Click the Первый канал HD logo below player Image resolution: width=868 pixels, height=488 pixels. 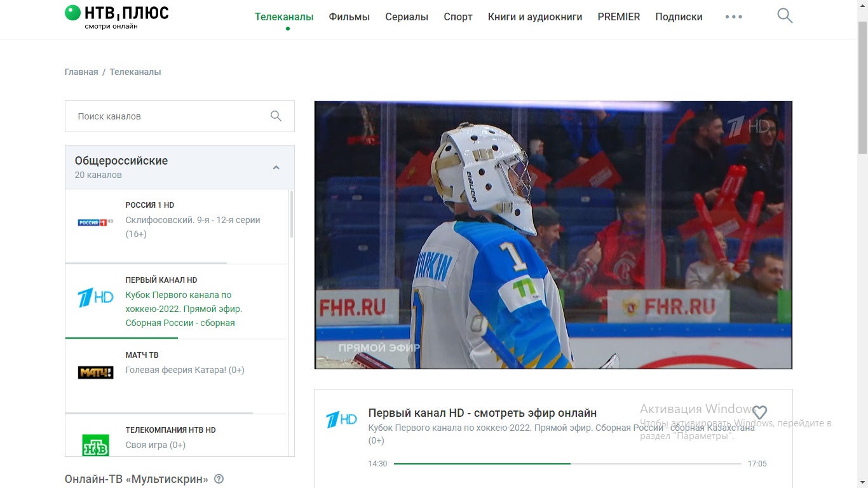coord(341,419)
